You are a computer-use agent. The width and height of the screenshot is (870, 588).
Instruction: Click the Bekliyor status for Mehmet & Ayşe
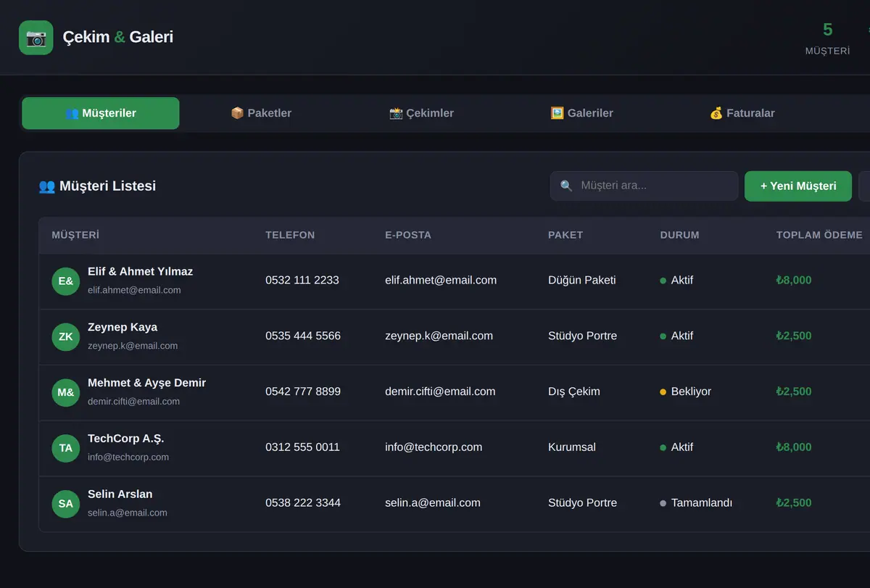pos(686,392)
